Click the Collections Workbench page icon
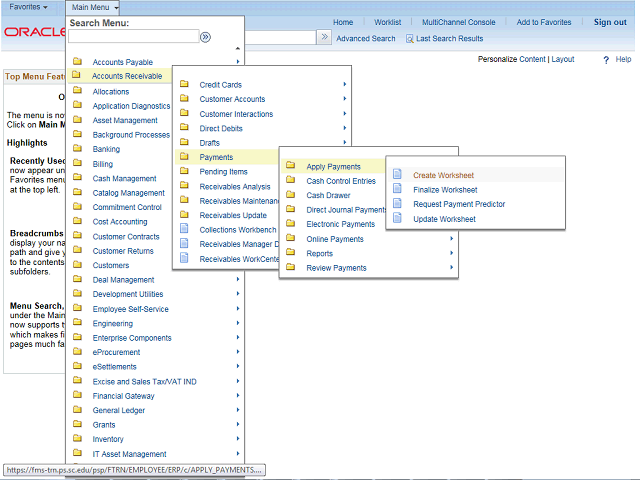This screenshot has height=480, width=640. pos(184,230)
